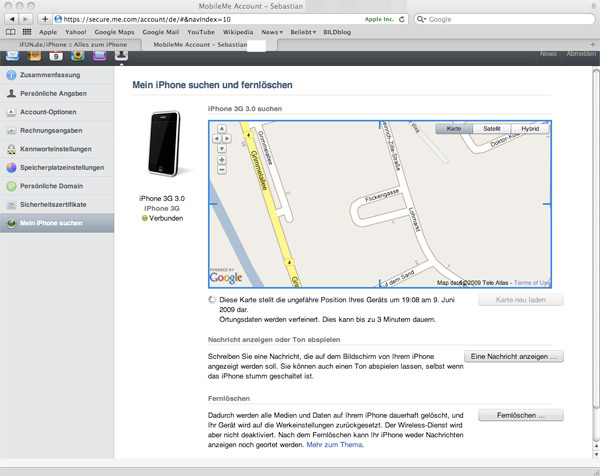Select Mein iPhone suchen in sidebar

(x=57, y=223)
